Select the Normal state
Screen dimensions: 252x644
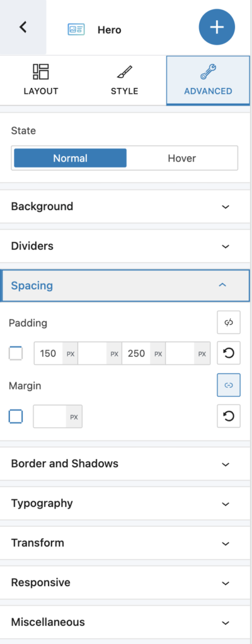tap(70, 158)
